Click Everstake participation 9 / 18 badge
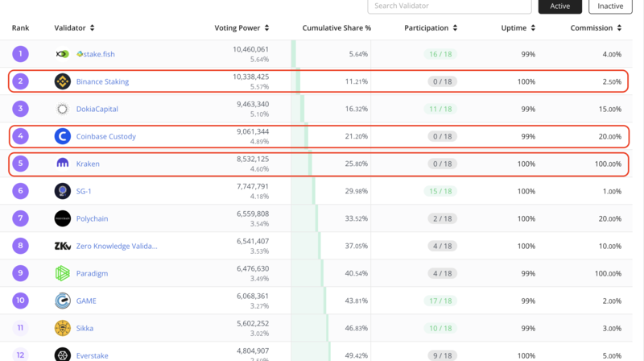The height and width of the screenshot is (361, 644). click(442, 355)
